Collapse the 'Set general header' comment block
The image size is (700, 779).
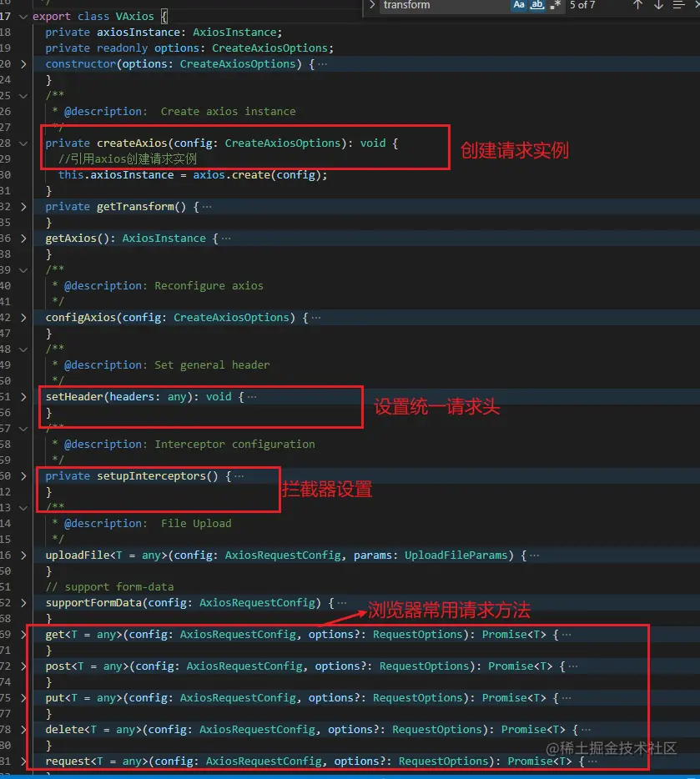tap(23, 349)
